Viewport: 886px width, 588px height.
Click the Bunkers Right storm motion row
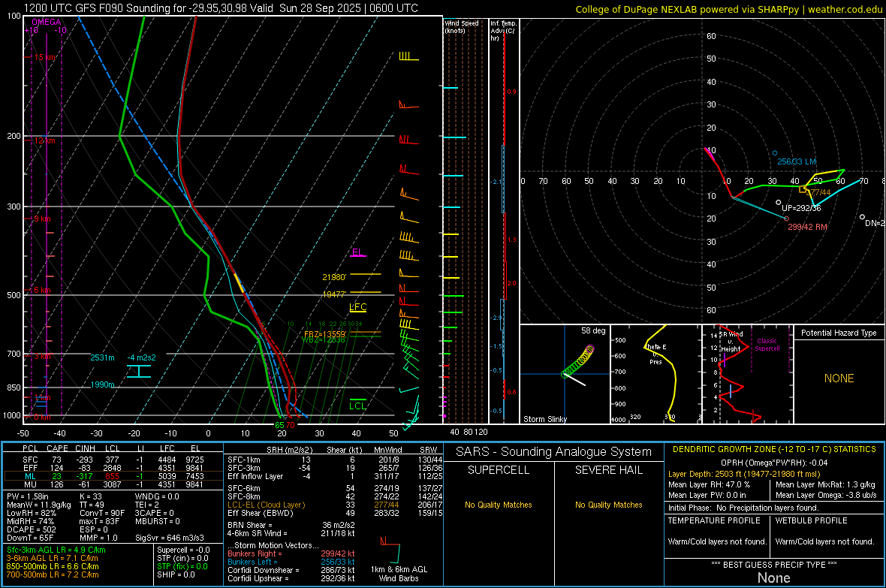coord(291,553)
